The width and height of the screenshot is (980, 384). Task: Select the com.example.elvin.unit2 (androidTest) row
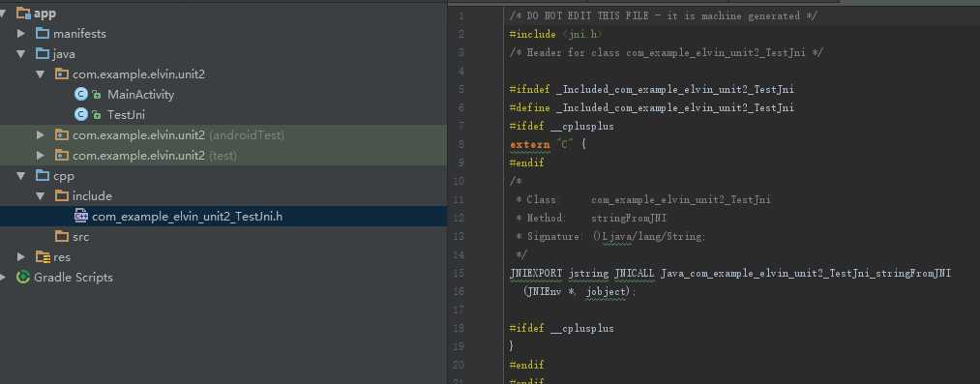pyautogui.click(x=223, y=134)
